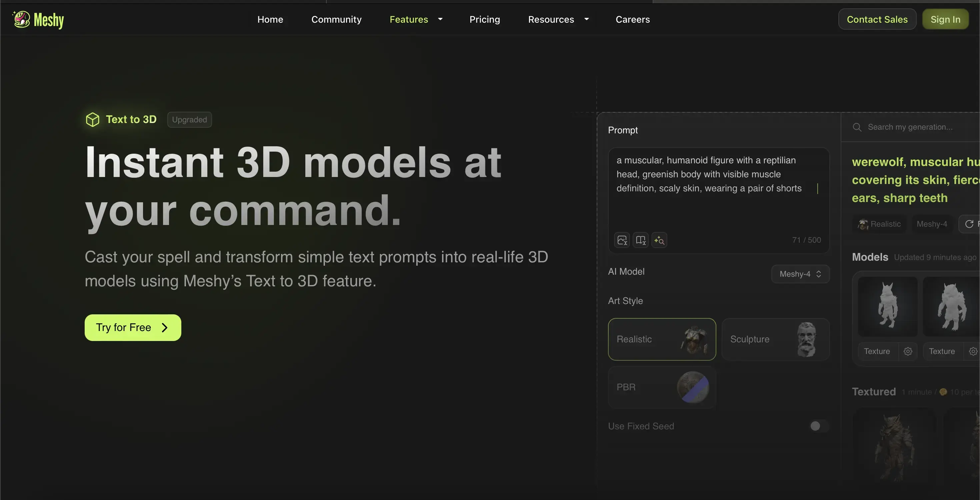980x500 pixels.
Task: Select the Realistic art style option
Action: coord(662,339)
